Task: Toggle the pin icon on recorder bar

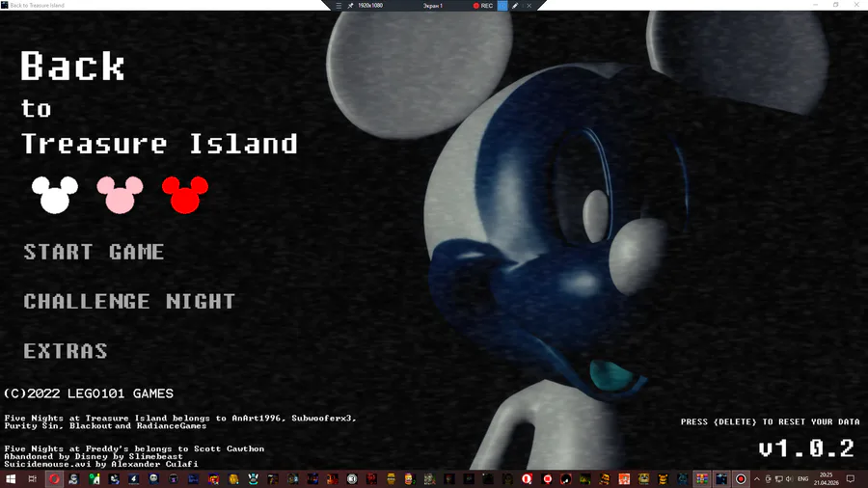Action: [350, 6]
